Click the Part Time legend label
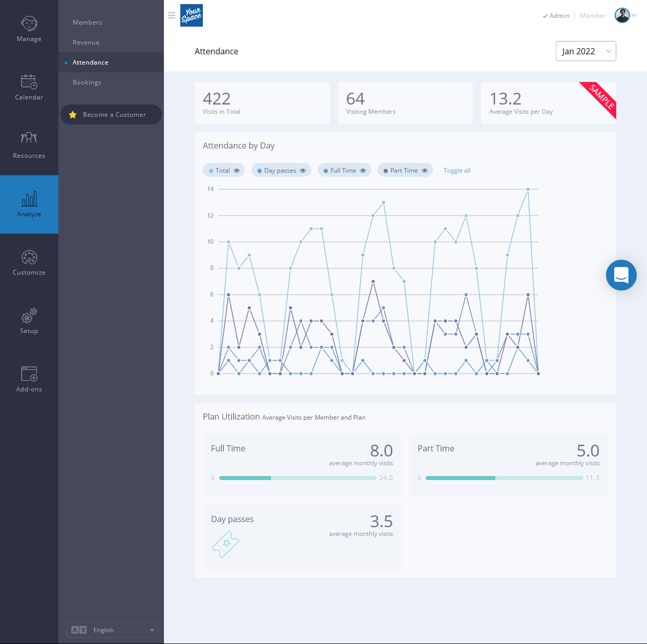The height and width of the screenshot is (644, 647). click(404, 171)
